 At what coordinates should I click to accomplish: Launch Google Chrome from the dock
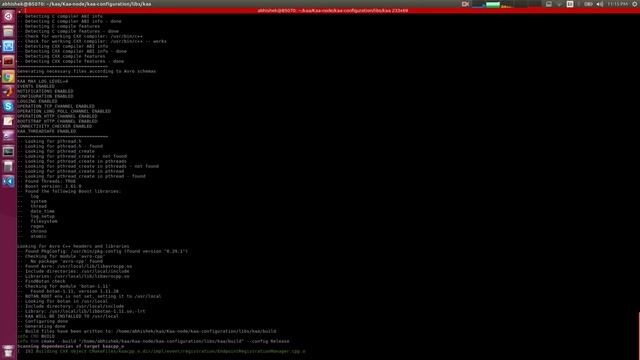(x=8, y=76)
